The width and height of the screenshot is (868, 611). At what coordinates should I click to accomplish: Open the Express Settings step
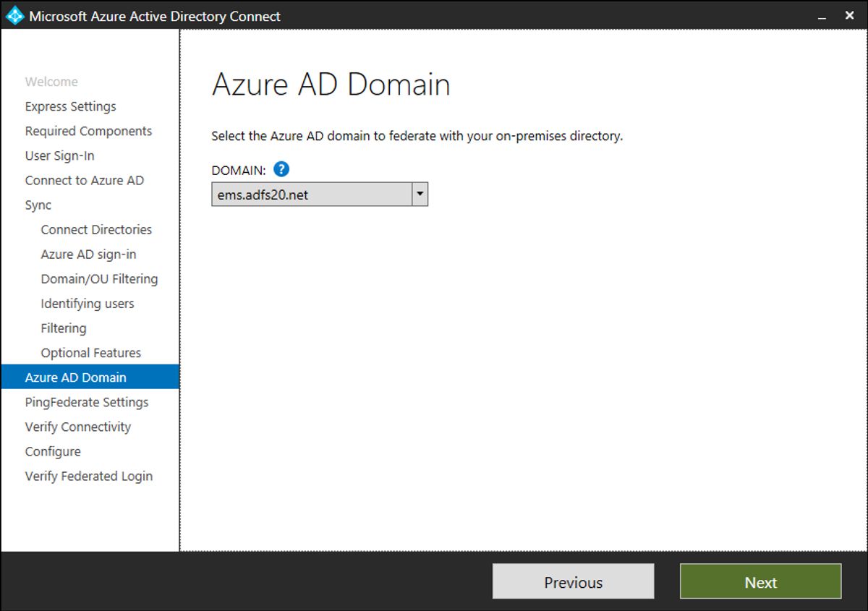[x=70, y=106]
